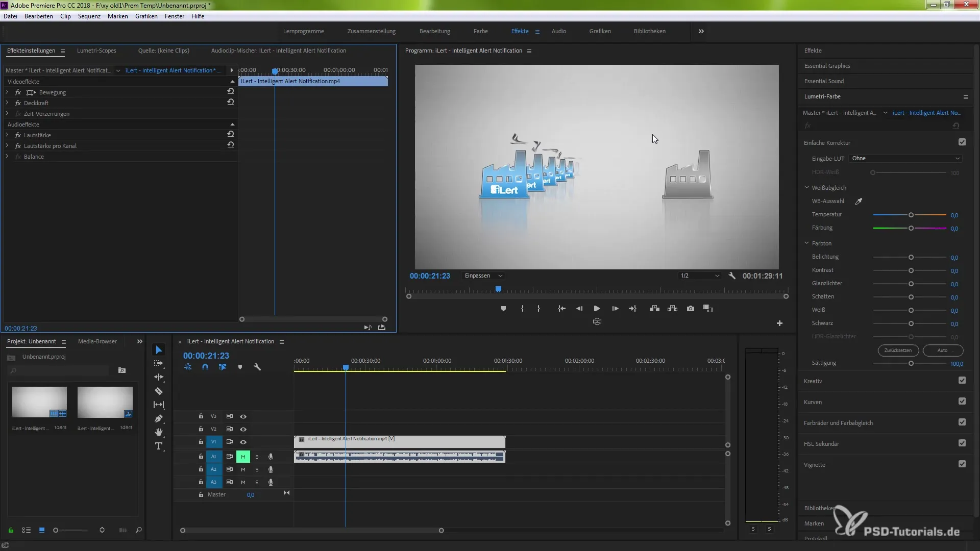The height and width of the screenshot is (551, 980).
Task: Toggle visibility of track V2
Action: coord(243,430)
